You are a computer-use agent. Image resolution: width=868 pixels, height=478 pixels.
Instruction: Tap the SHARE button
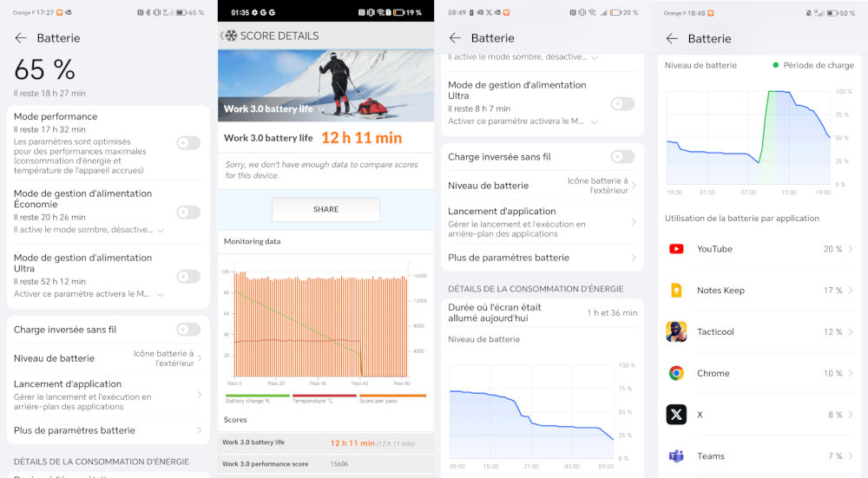coord(325,210)
